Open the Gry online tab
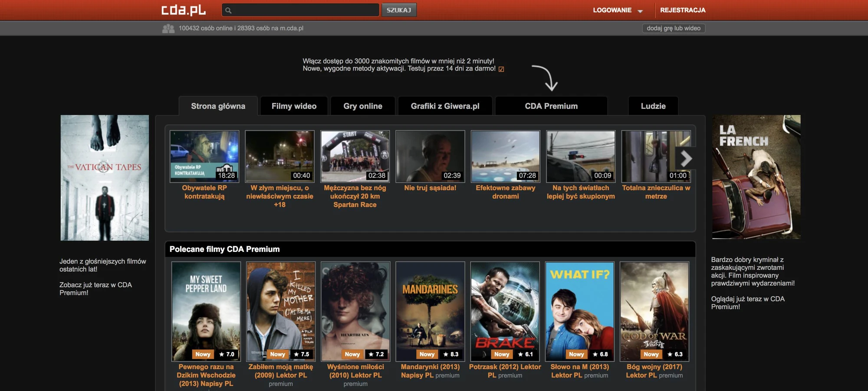The height and width of the screenshot is (391, 868). (363, 106)
